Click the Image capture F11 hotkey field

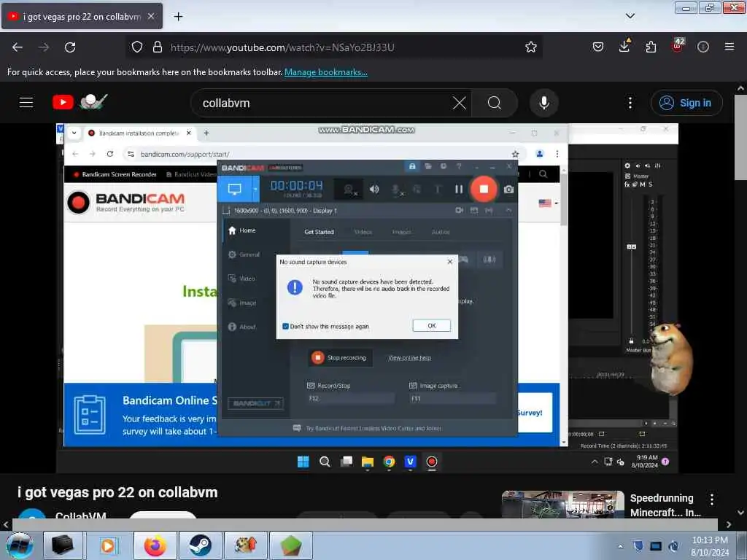click(452, 399)
